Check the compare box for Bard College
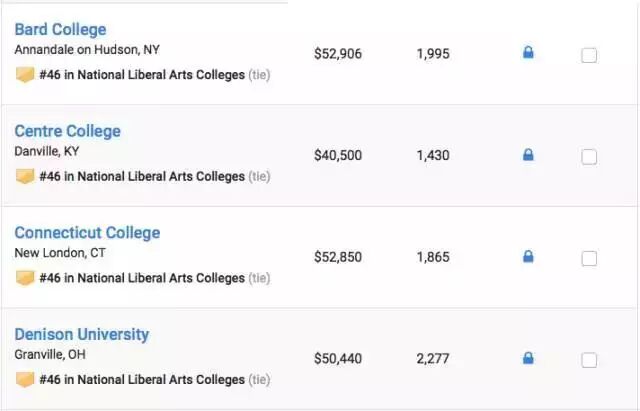Image resolution: width=640 pixels, height=411 pixels. [589, 55]
